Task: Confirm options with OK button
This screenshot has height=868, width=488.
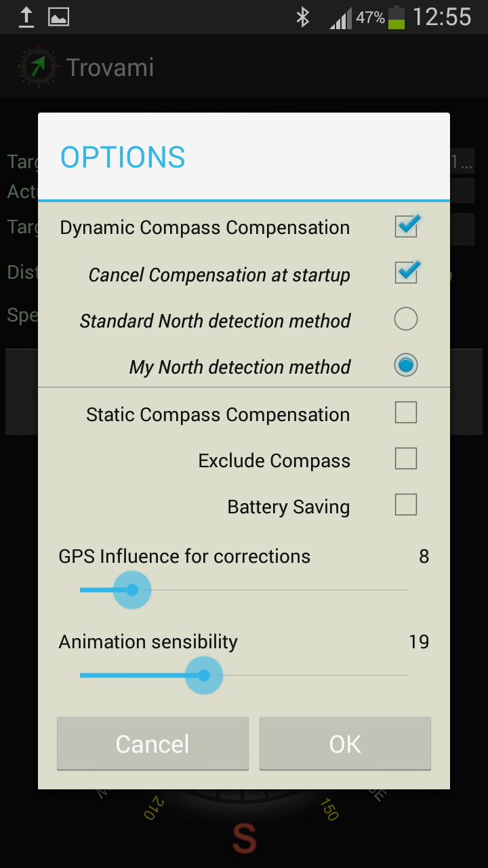Action: tap(345, 744)
